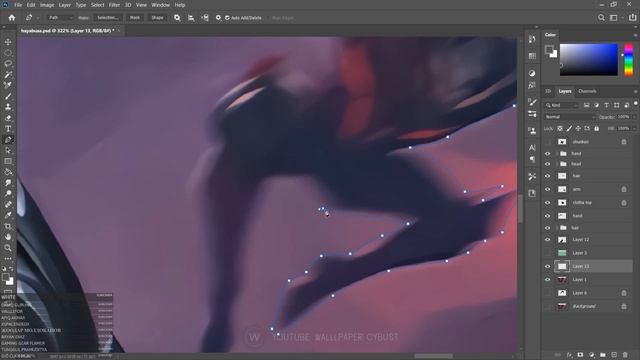Image resolution: width=640 pixels, height=360 pixels.
Task: Create a new group with the folder icon
Action: [x=602, y=355]
